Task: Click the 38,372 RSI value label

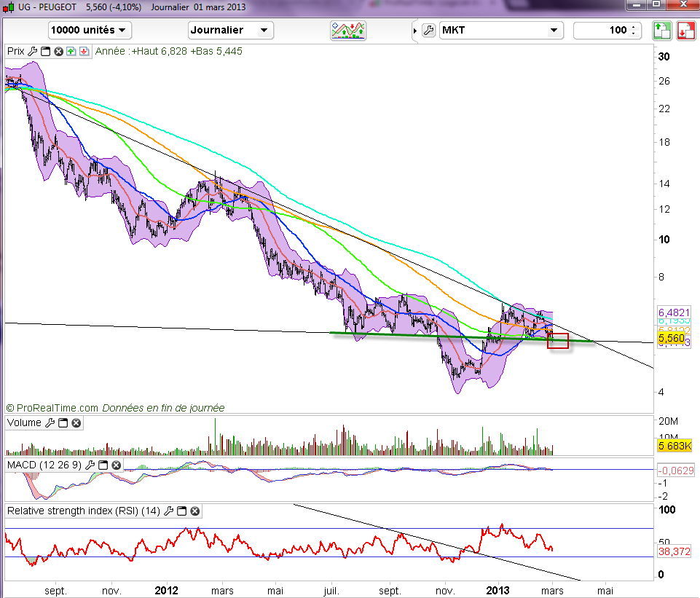Action: point(674,551)
